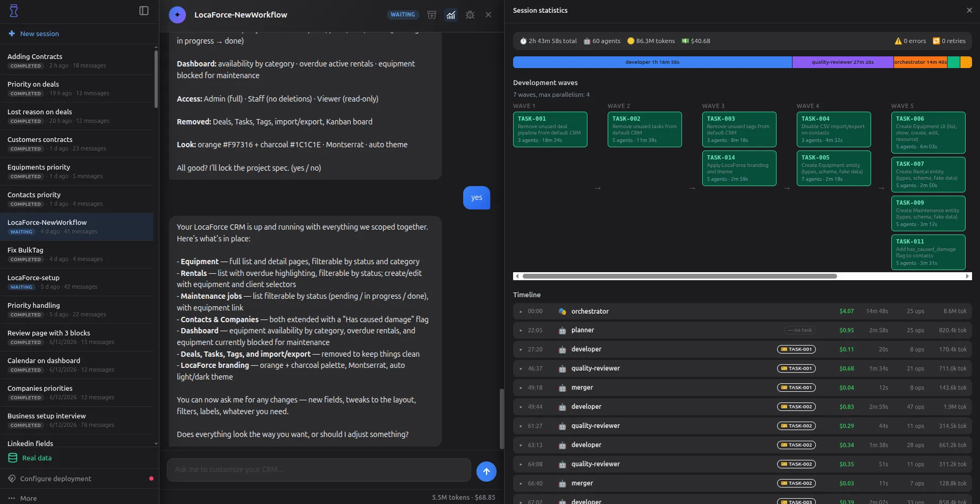The image size is (980, 504).
Task: Click the horizontal scrollbar under development waves
Action: tap(679, 276)
